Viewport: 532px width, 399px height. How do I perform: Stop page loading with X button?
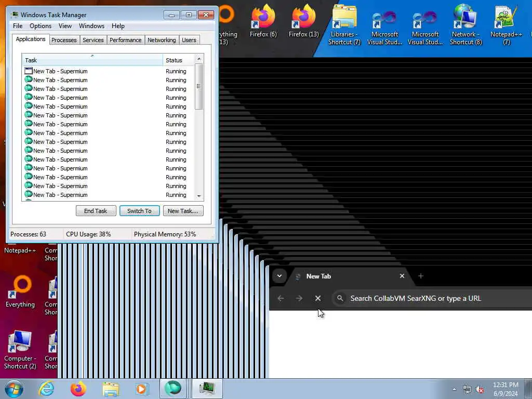point(318,298)
